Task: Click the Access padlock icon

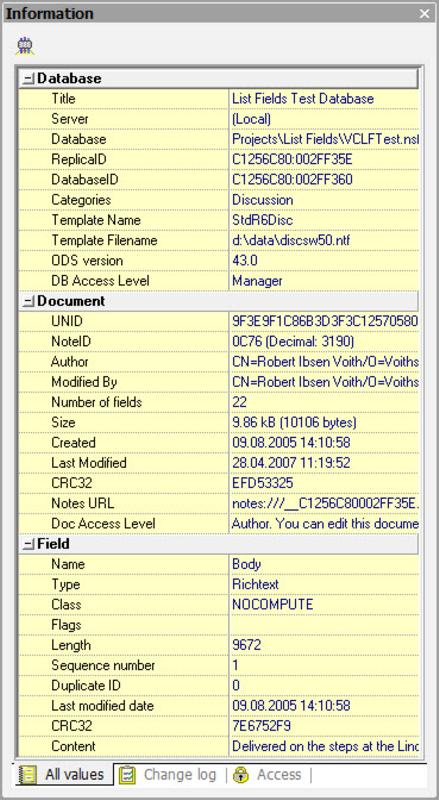Action: coord(240,774)
